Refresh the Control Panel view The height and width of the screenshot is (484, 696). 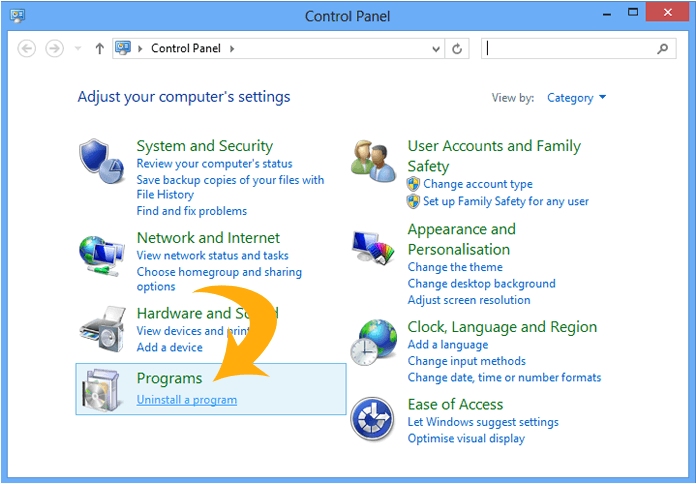(x=457, y=48)
